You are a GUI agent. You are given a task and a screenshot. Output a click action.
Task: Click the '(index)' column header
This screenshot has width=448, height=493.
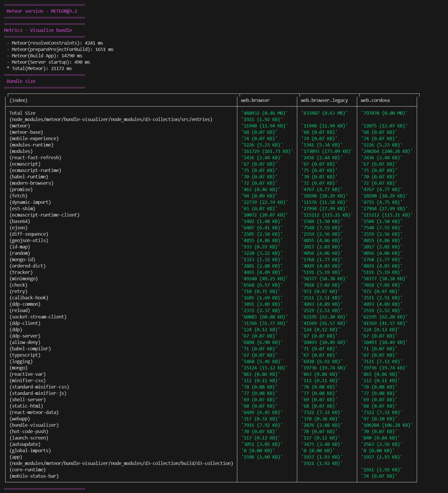click(19, 100)
